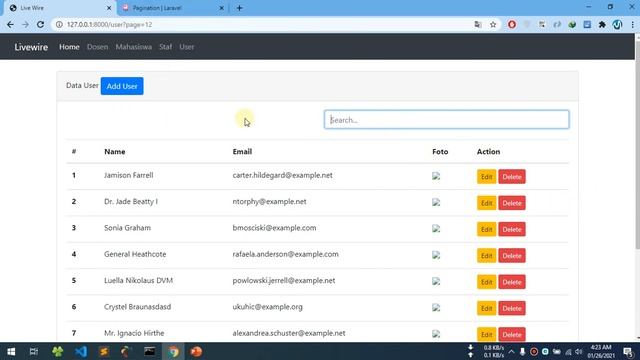Open Chrome from the taskbar
The width and height of the screenshot is (640, 360).
coord(173,351)
